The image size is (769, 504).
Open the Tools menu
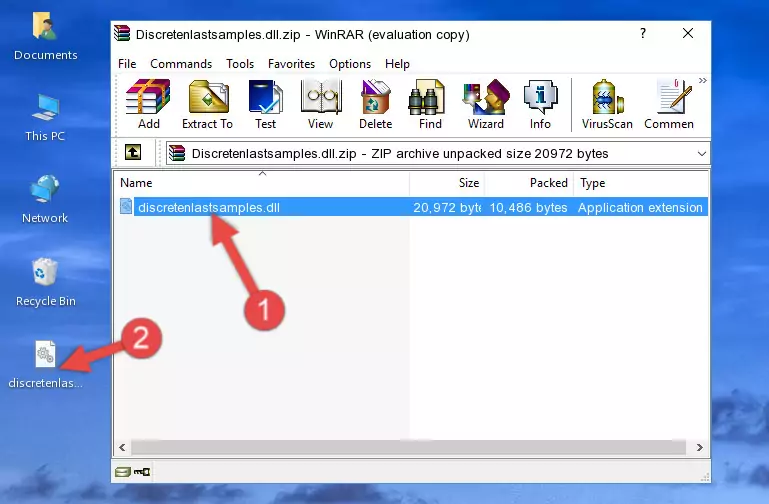pyautogui.click(x=240, y=64)
